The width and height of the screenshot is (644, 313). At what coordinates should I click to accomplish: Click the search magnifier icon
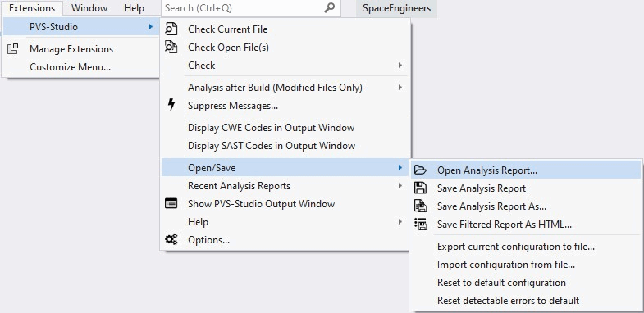point(330,8)
